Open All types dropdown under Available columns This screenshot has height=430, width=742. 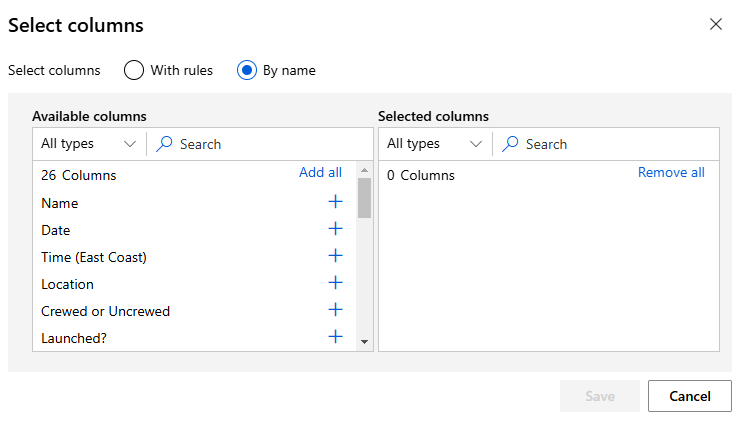point(89,143)
